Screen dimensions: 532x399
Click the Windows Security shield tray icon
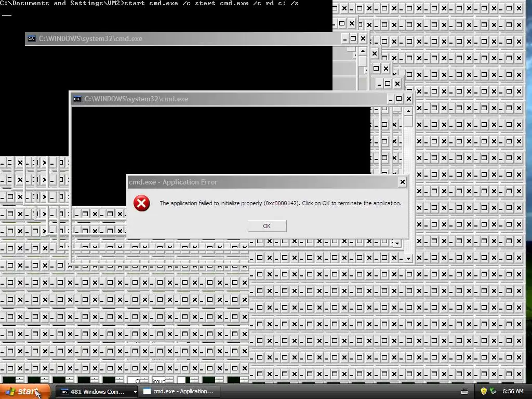pos(484,391)
